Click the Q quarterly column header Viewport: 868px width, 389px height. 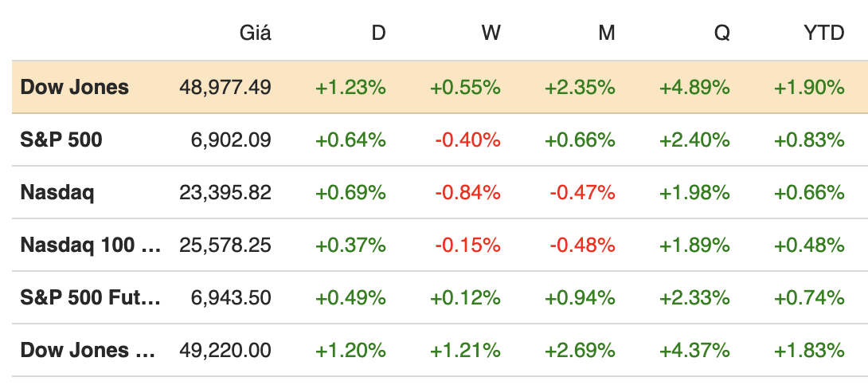click(x=721, y=34)
